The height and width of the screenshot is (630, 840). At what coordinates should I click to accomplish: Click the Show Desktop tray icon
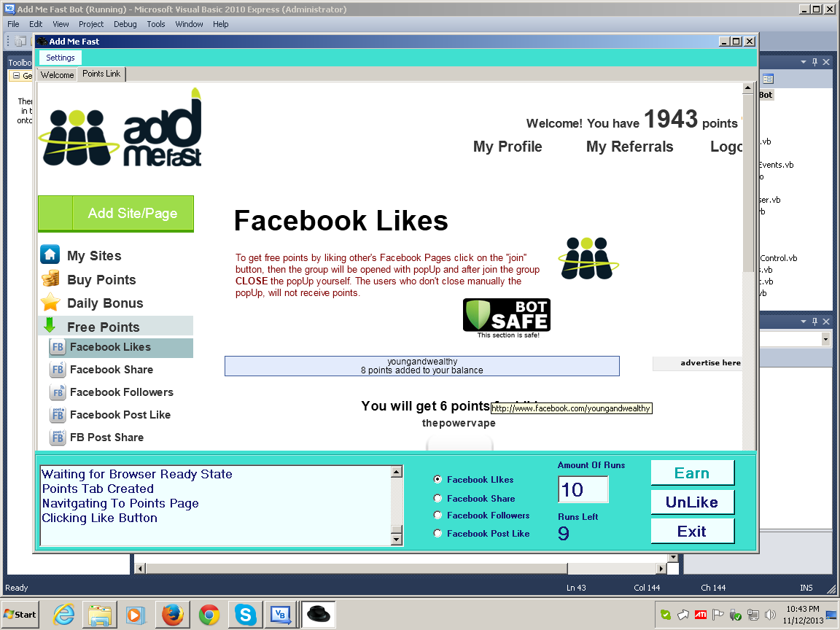832,615
